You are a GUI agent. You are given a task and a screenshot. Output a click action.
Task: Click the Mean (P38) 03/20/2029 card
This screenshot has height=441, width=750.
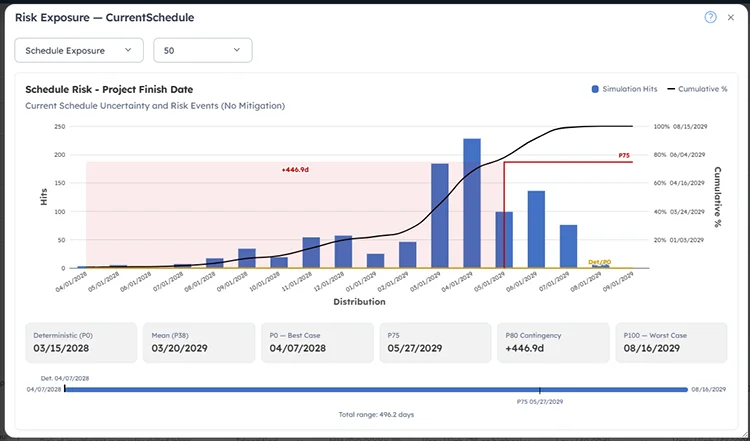tap(199, 342)
